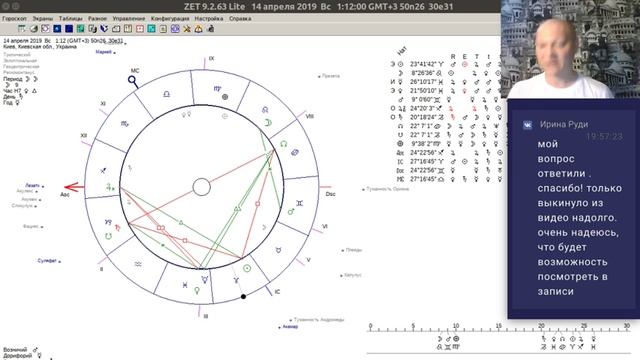The image size is (640, 360).
Task: Click the 10 mark on degree ruler
Action: coord(456,326)
